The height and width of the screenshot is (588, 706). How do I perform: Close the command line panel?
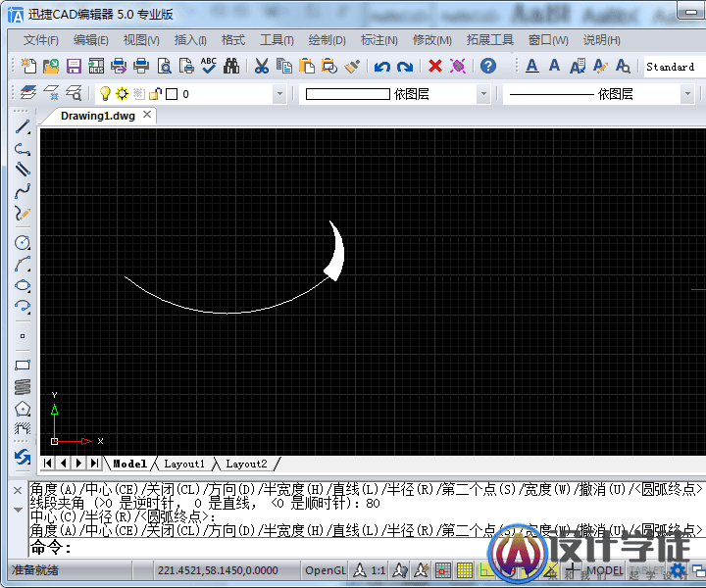click(x=18, y=490)
